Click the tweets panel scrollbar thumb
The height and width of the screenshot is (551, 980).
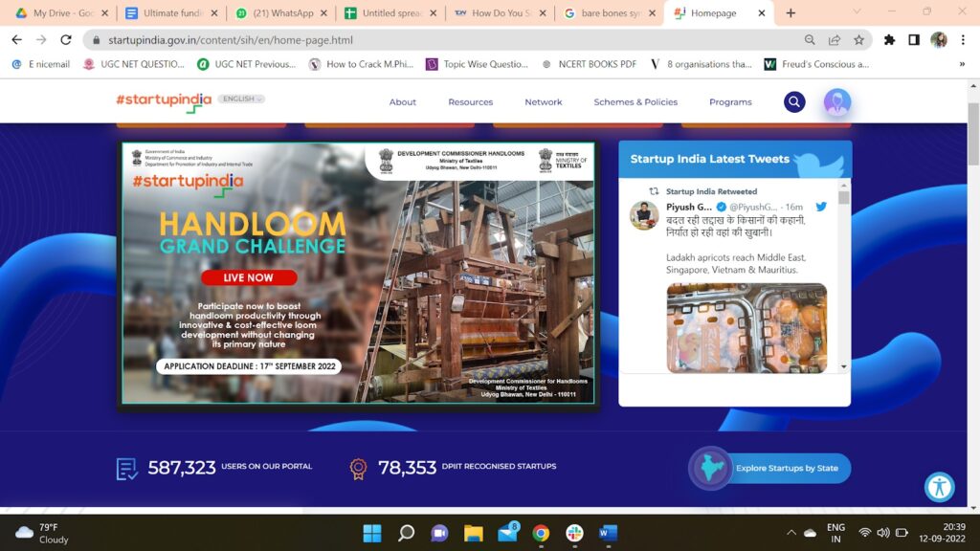pyautogui.click(x=844, y=197)
